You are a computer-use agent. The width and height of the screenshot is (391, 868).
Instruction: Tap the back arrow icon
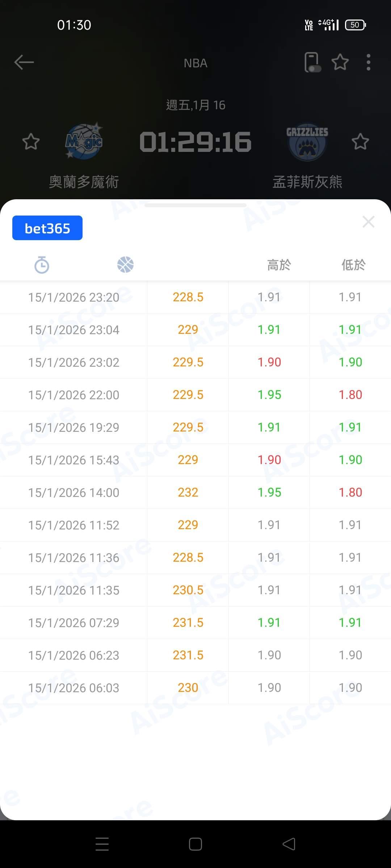click(x=24, y=62)
